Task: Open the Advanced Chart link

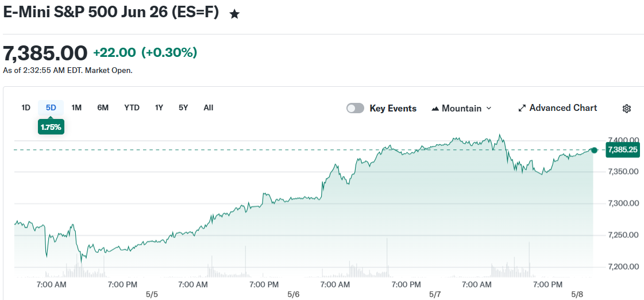Action: pyautogui.click(x=563, y=108)
